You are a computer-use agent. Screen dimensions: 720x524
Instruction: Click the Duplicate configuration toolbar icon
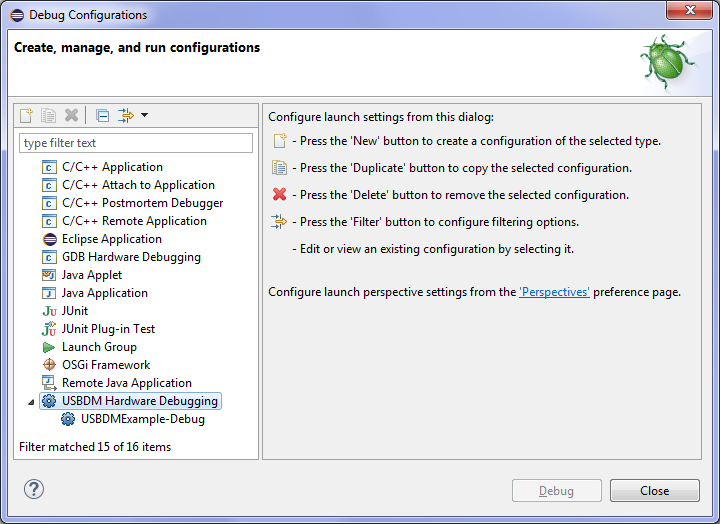point(49,116)
